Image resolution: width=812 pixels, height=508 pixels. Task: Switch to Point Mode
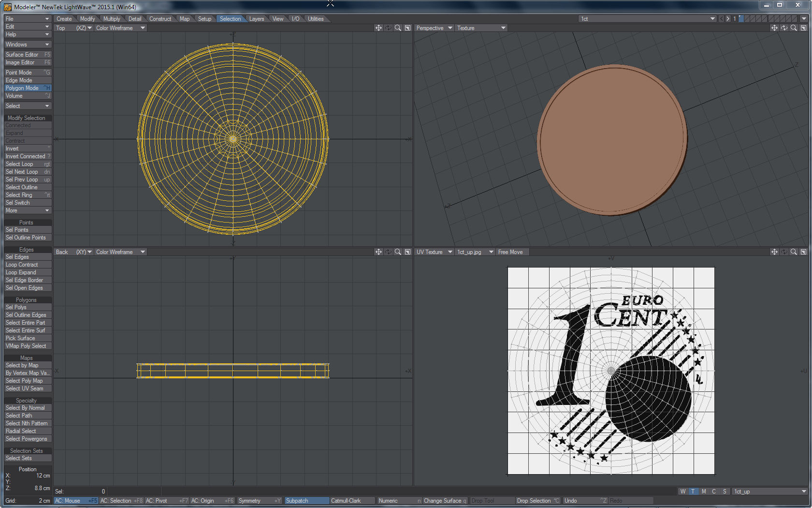click(x=28, y=73)
